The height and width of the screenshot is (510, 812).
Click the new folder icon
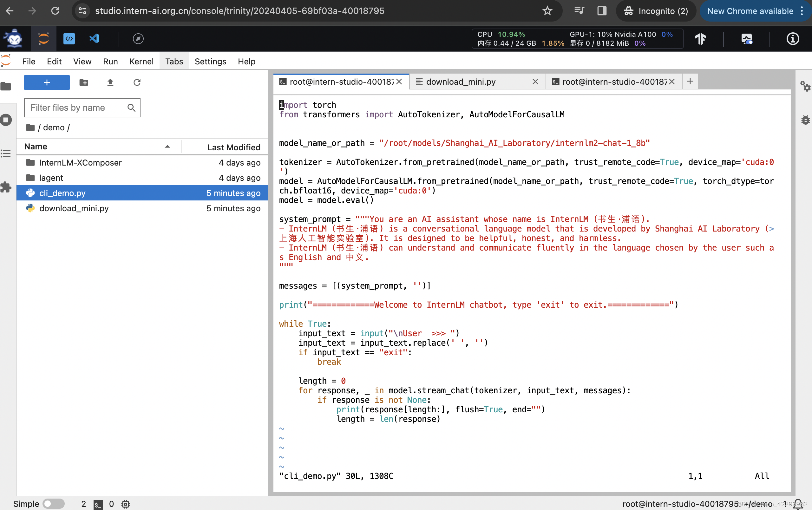click(84, 82)
